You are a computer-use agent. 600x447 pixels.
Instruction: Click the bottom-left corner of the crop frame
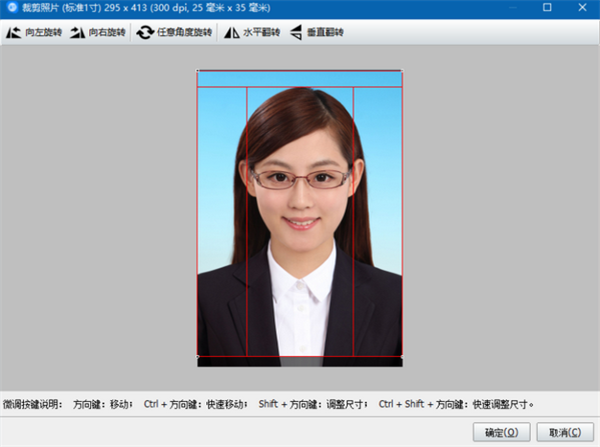(x=197, y=356)
